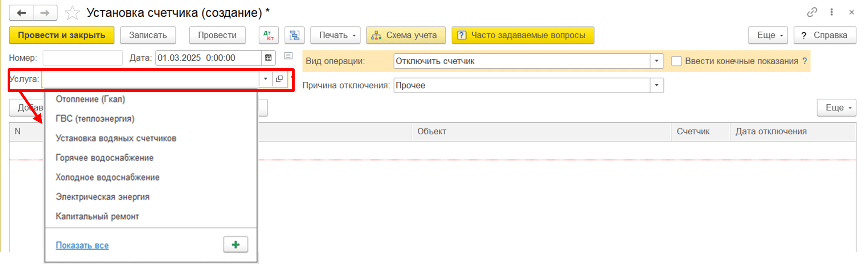Click the Провести и закрыть button
This screenshot has width=868, height=264.
62,35
